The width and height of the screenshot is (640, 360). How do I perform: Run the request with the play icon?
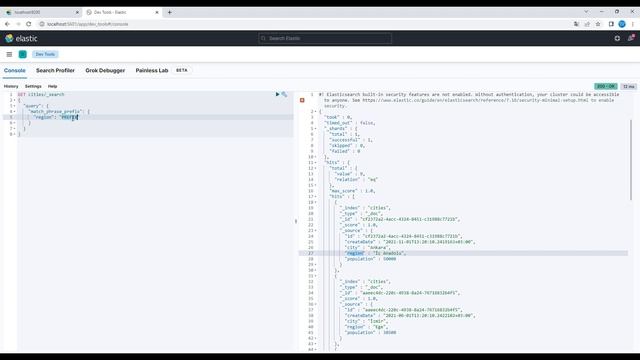(278, 94)
